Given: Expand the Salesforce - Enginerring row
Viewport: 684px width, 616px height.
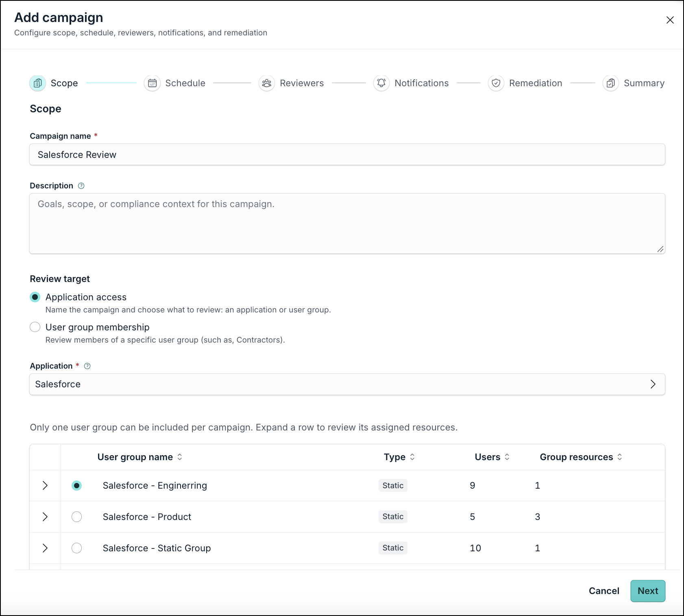Looking at the screenshot, I should (x=45, y=485).
